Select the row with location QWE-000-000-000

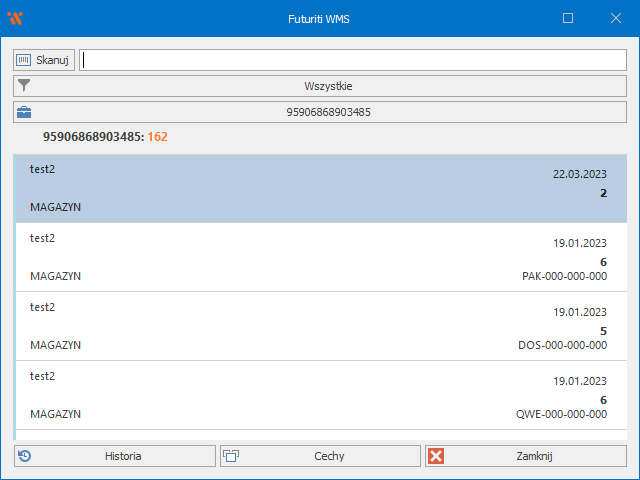tap(320, 395)
